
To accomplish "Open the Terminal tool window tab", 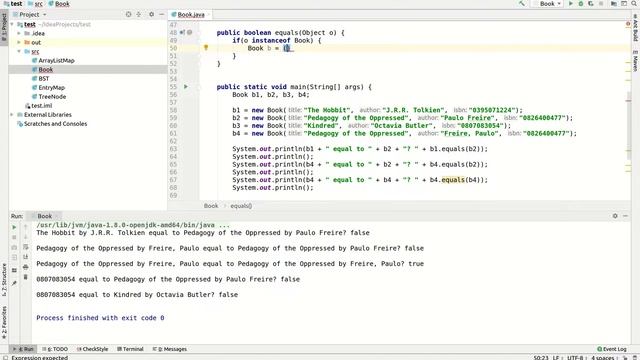I will (130, 349).
